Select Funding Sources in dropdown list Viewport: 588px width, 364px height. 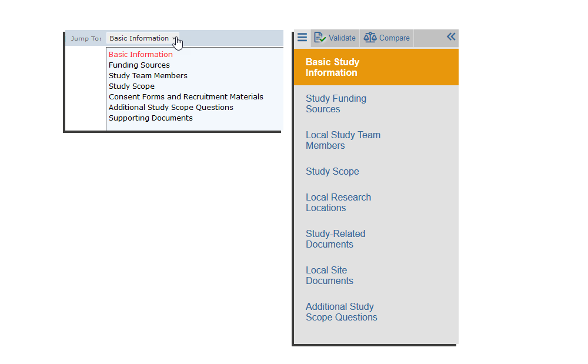[139, 65]
